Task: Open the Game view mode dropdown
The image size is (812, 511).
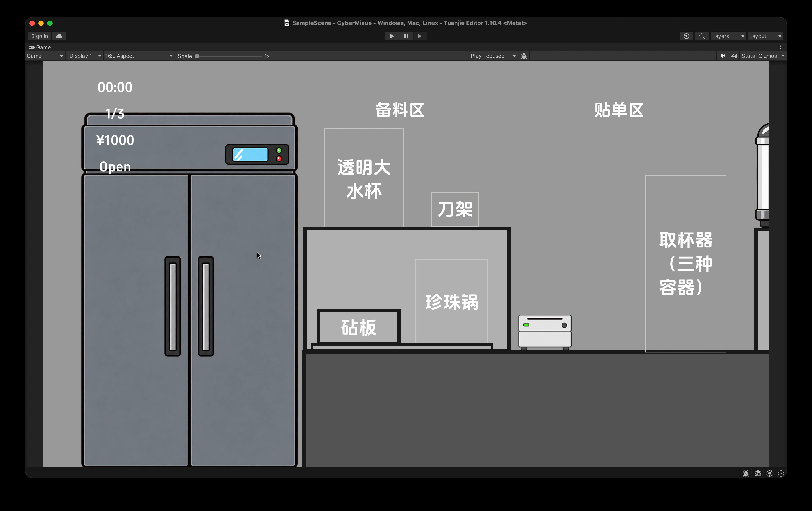Action: click(x=45, y=56)
